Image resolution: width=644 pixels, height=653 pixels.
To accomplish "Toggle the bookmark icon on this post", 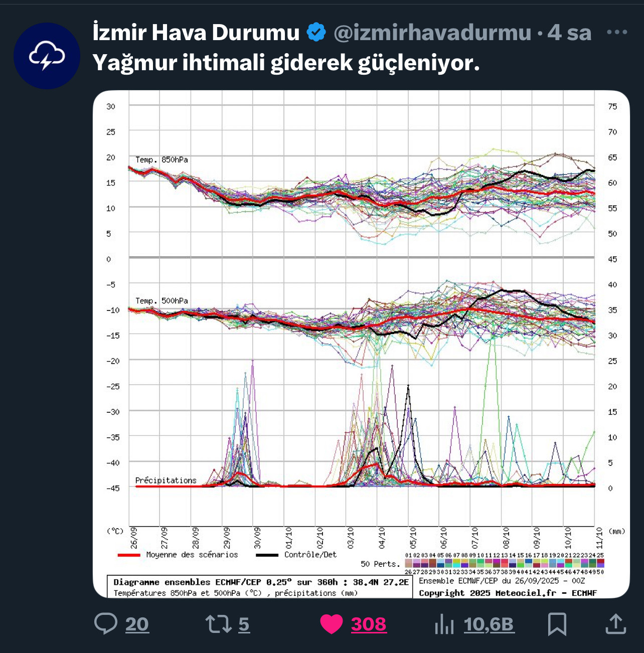I will pos(557,624).
